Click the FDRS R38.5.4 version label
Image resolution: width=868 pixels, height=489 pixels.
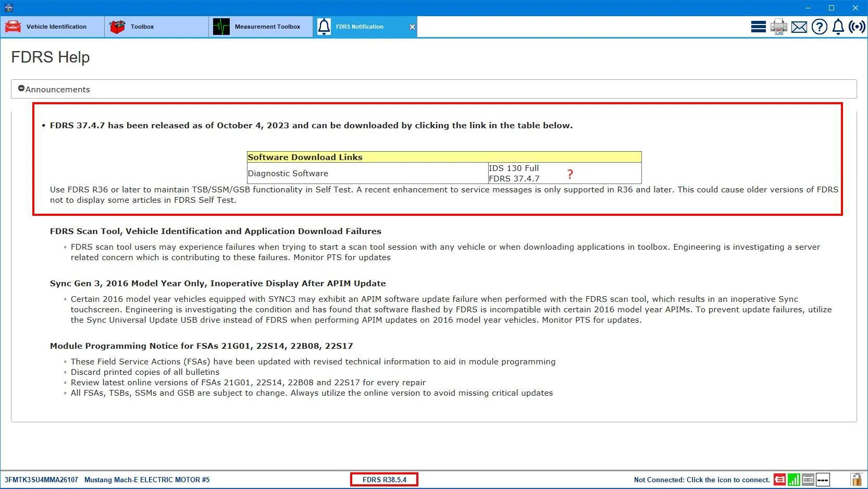[385, 480]
